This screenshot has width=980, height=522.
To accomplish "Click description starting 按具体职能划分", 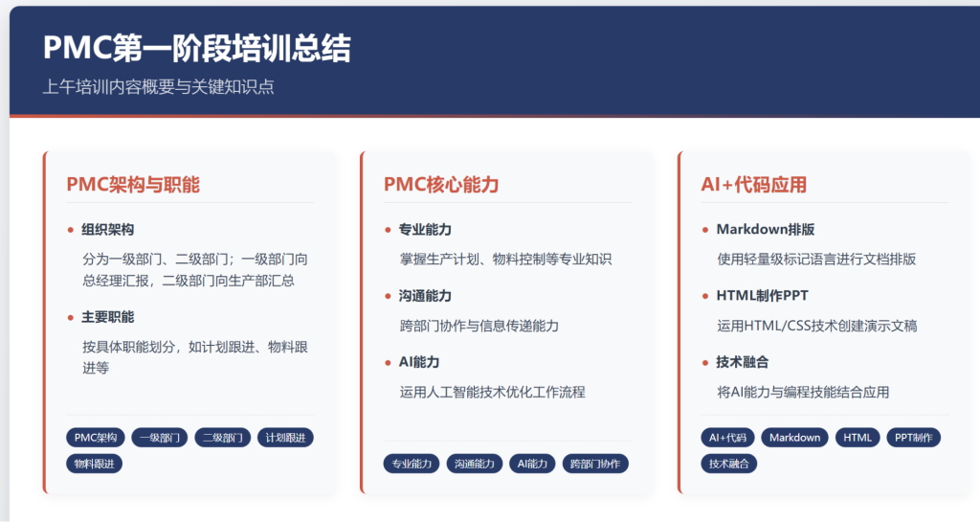I will pos(195,357).
